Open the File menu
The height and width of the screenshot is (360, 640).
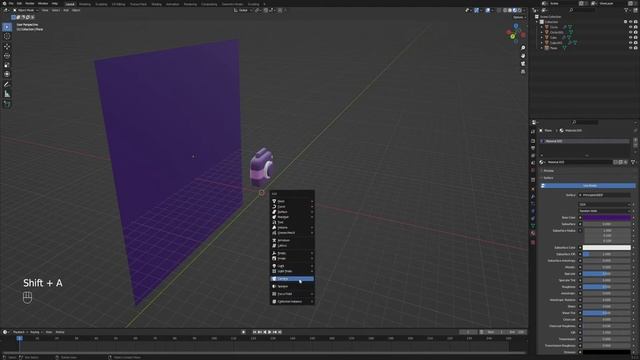[x=11, y=3]
